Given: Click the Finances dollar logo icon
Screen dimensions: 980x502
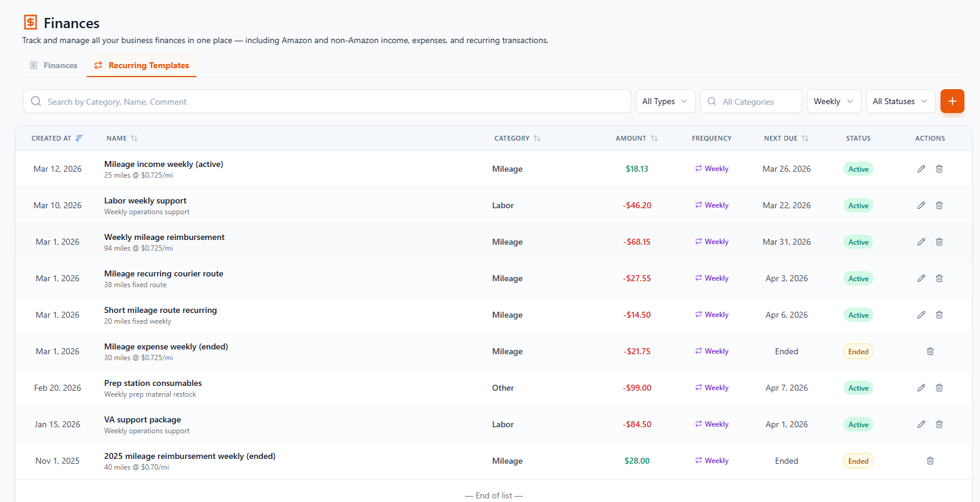Looking at the screenshot, I should [x=31, y=23].
